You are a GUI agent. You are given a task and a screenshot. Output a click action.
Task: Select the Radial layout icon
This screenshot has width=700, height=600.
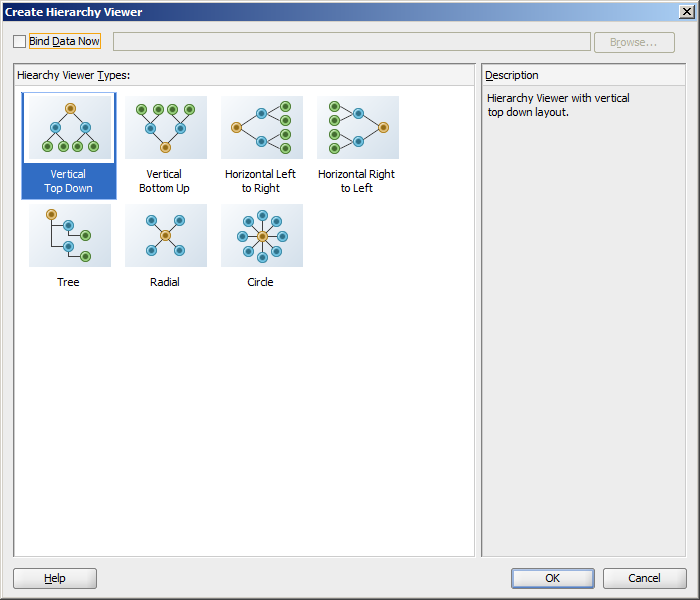[166, 236]
